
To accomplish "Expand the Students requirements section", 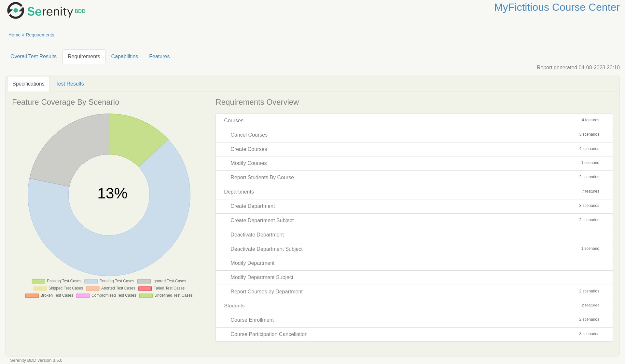I will point(234,305).
